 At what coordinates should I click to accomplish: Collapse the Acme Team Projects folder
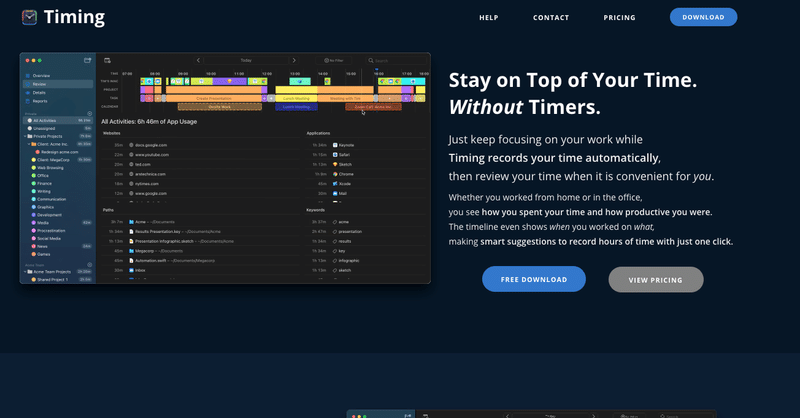point(25,272)
